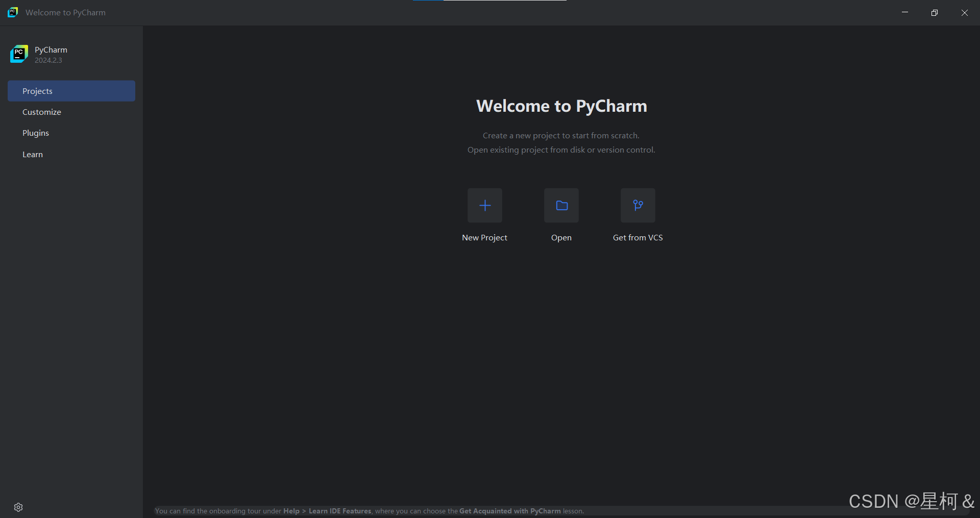980x518 pixels.
Task: Click the onboarding tour tip at the bottom
Action: 370,511
